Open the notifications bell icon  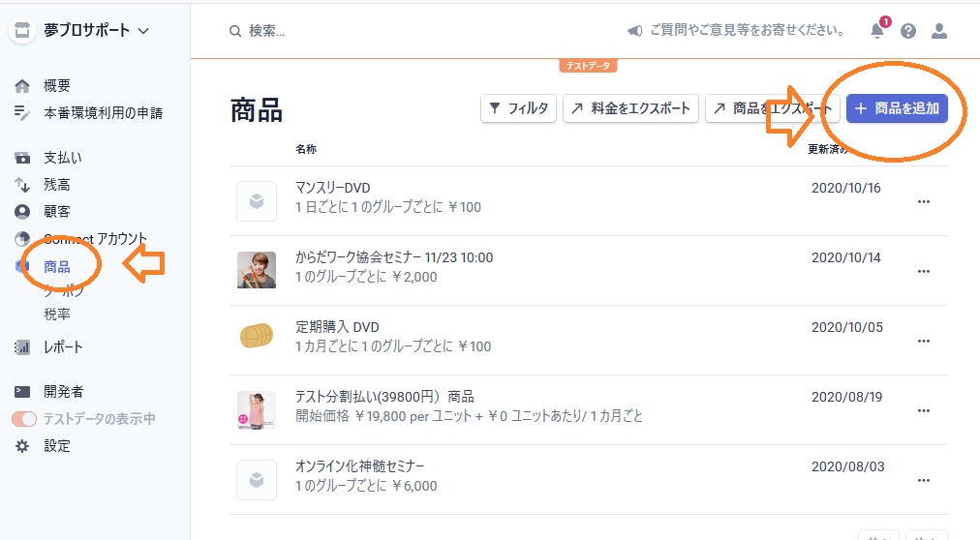pyautogui.click(x=877, y=30)
